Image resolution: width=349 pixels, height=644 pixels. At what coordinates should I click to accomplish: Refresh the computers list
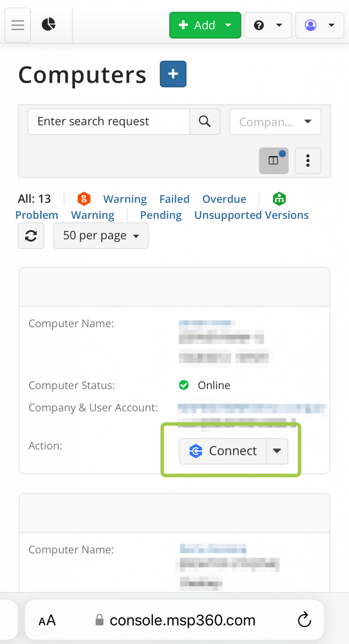[31, 236]
